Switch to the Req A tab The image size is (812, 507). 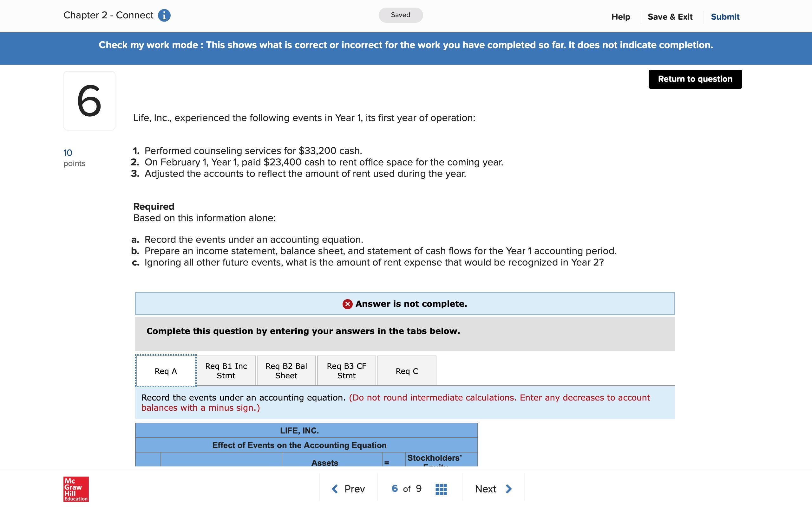(166, 371)
